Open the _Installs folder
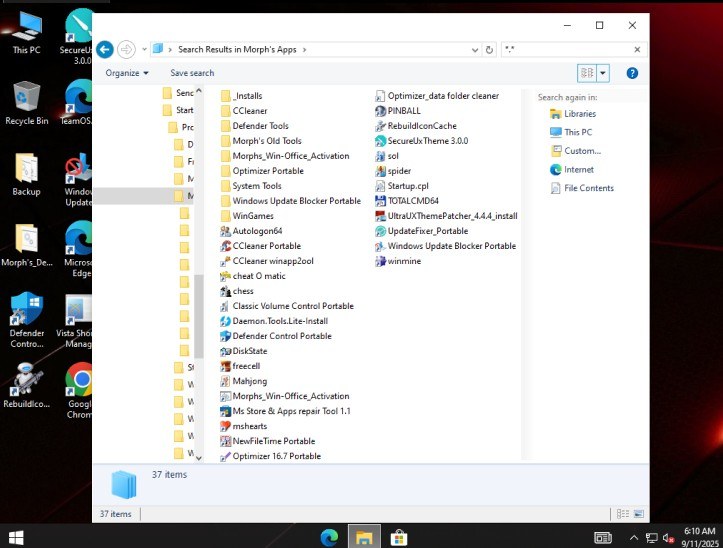Screen dimensions: 723x548 coord(242,96)
